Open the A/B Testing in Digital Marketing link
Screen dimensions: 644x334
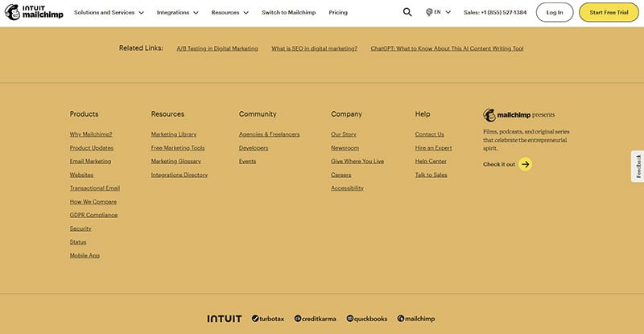coord(217,48)
